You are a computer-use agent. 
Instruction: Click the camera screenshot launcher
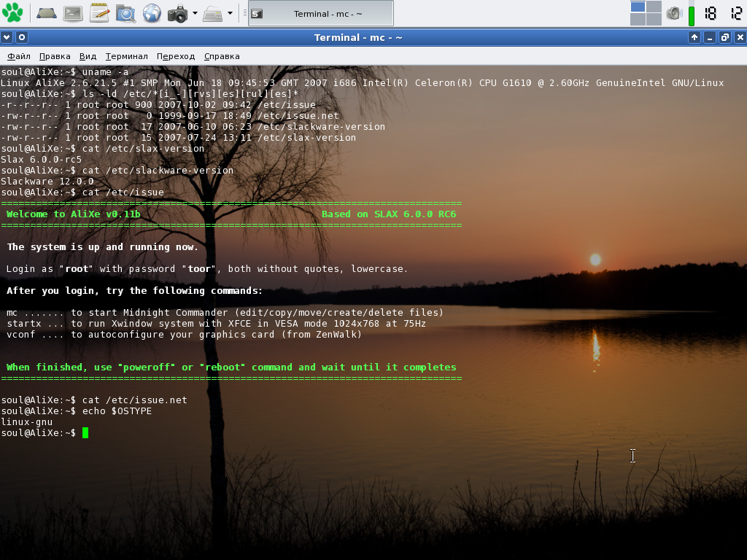[178, 13]
